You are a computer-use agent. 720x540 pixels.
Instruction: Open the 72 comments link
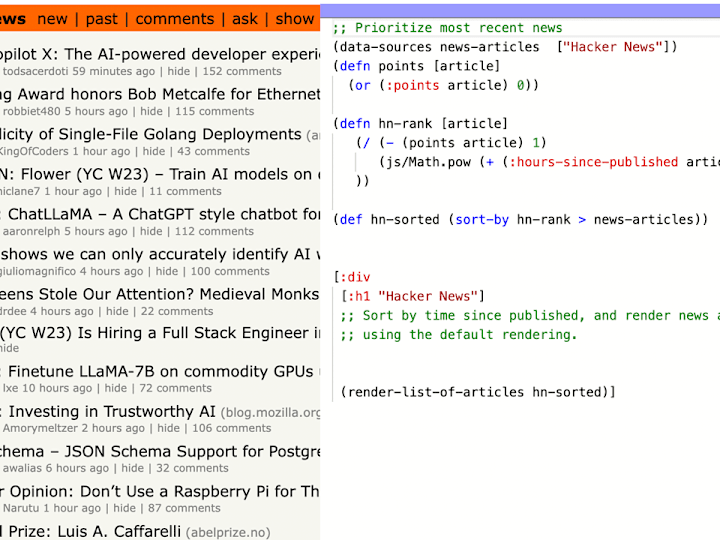pos(175,388)
